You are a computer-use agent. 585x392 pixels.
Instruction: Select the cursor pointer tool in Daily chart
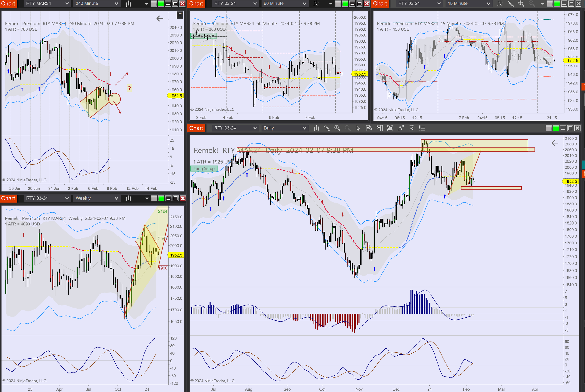358,128
